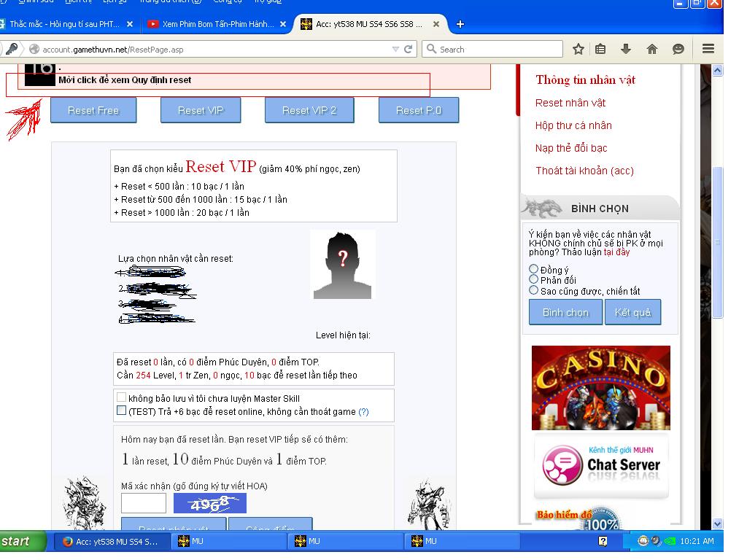This screenshot has height=560, width=747.
Task: Click the vertical scrollbar thumb
Action: [718, 242]
